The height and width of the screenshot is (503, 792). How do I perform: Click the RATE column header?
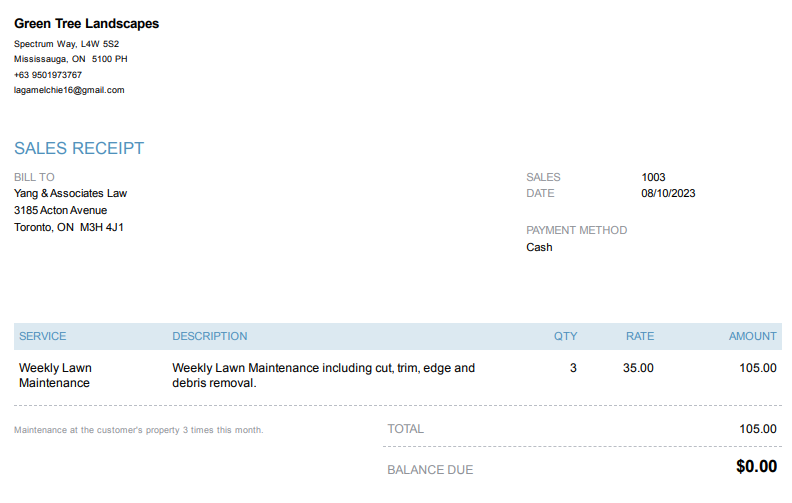(x=640, y=336)
